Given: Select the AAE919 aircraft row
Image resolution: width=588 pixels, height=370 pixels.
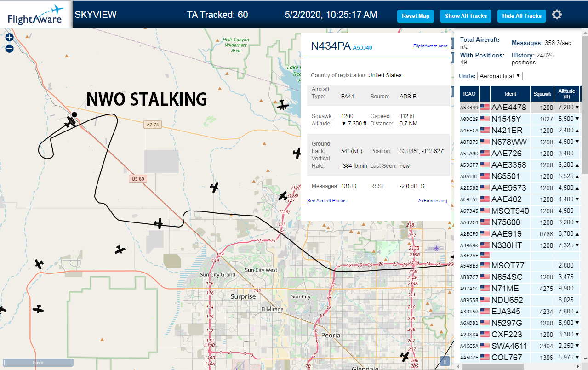Looking at the screenshot, I should click(x=519, y=234).
